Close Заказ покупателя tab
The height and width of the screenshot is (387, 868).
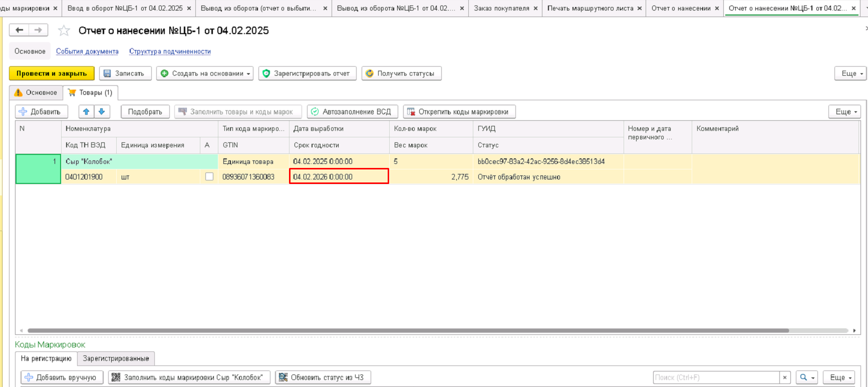(x=535, y=9)
